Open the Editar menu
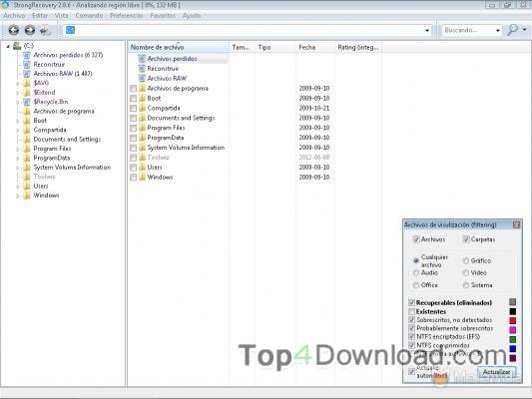The width and height of the screenshot is (532, 399). coord(40,16)
